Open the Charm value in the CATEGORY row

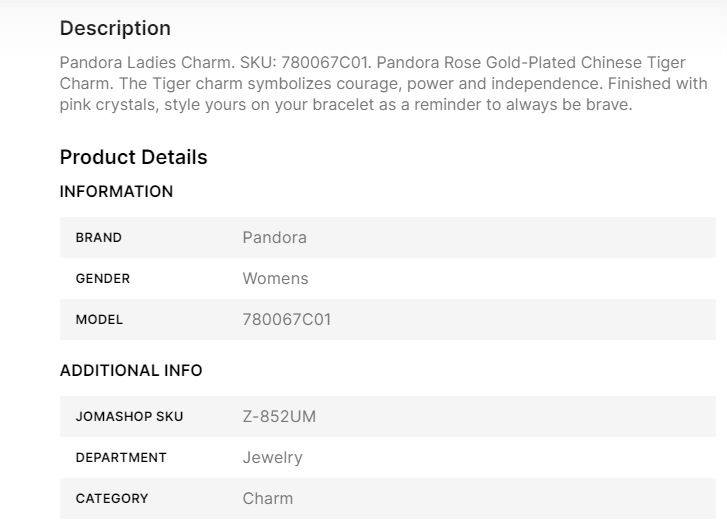coord(267,498)
